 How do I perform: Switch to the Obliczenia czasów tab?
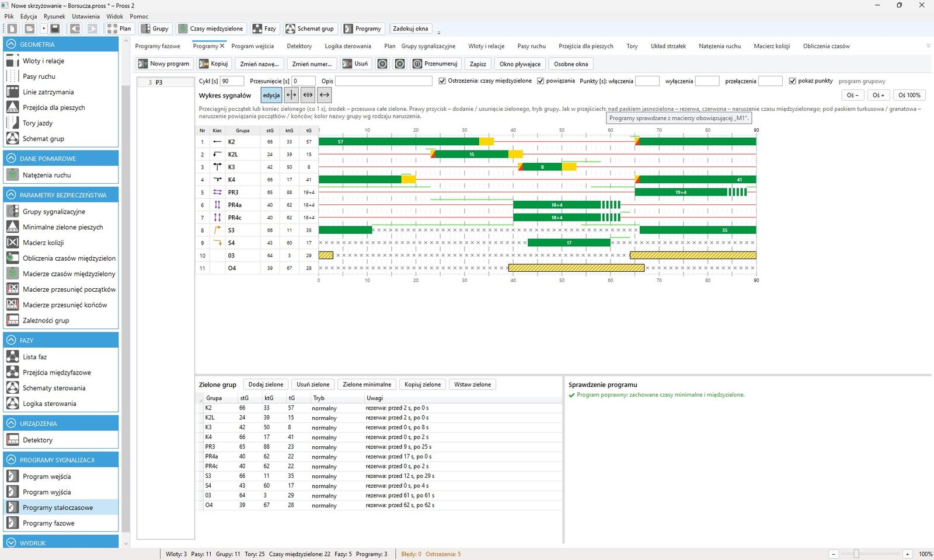point(826,46)
